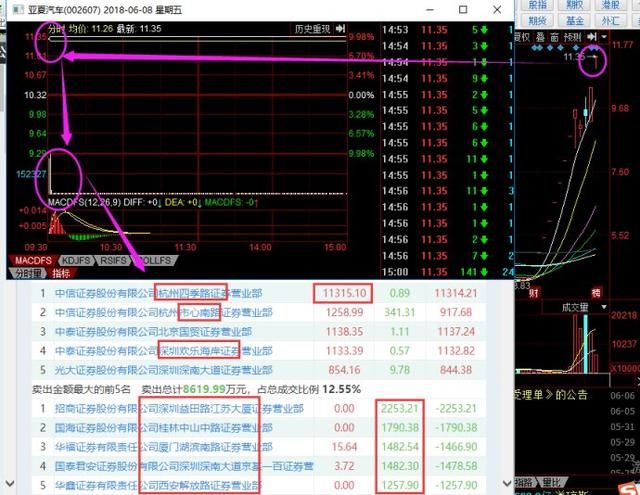The image size is (640, 495).
Task: Open 国海证券 桂林中山中路证券营业部 link
Action: pos(163,428)
